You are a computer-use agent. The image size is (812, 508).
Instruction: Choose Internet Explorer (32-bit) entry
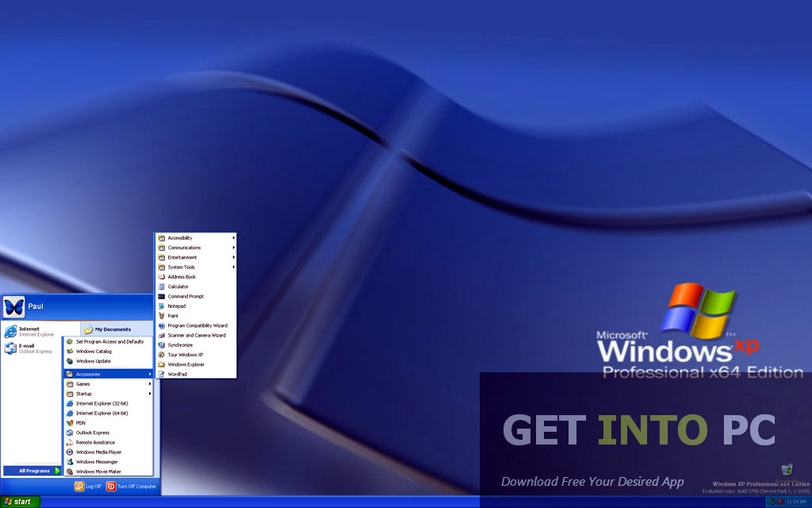coord(108,403)
